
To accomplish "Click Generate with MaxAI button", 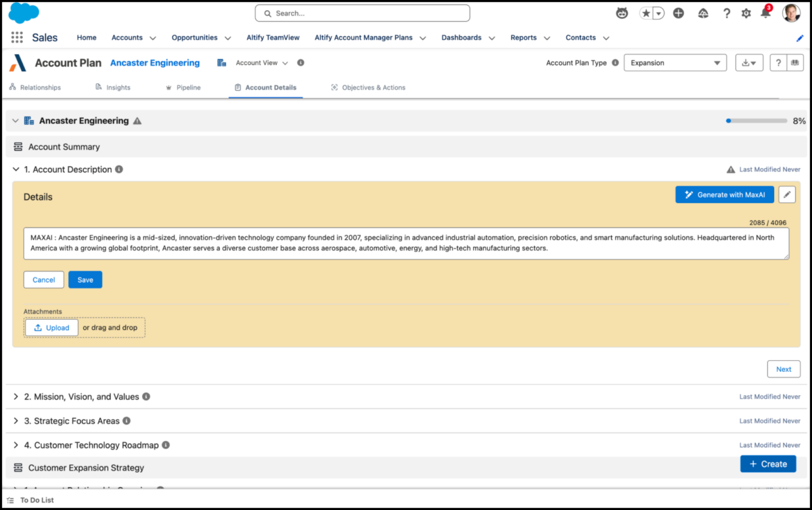I will click(x=725, y=194).
